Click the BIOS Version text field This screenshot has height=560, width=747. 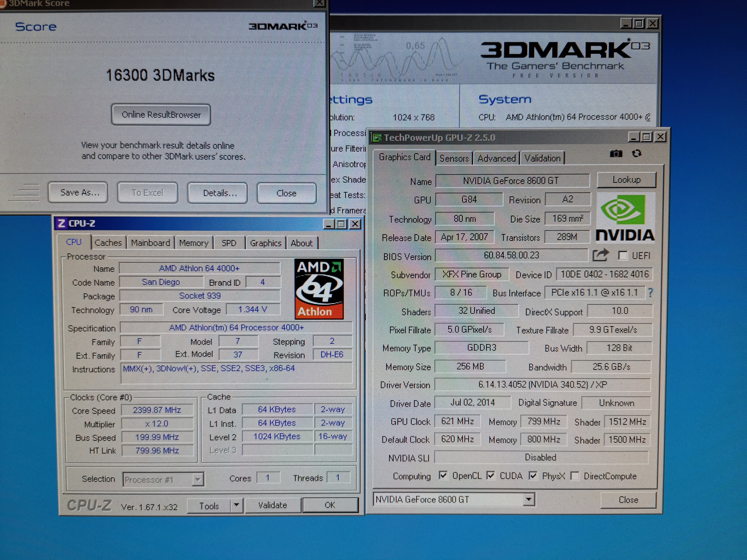coord(511,255)
